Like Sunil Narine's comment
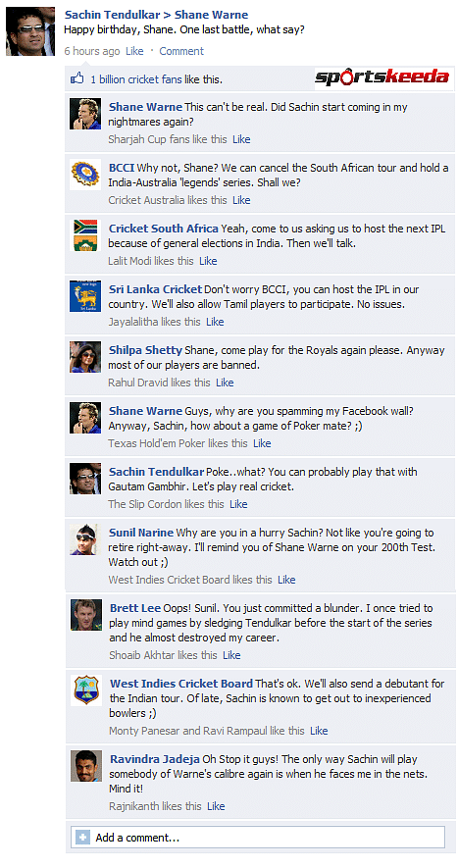The width and height of the screenshot is (458, 868). [287, 580]
